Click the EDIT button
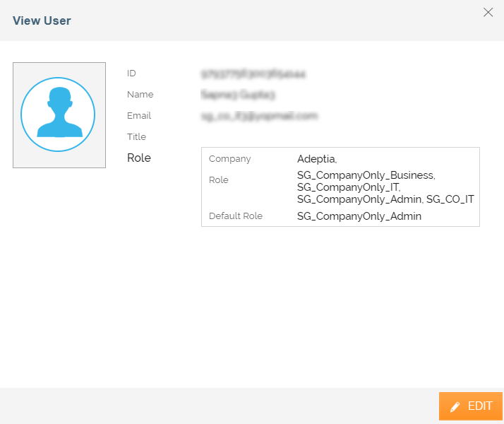The height and width of the screenshot is (424, 504). point(471,406)
